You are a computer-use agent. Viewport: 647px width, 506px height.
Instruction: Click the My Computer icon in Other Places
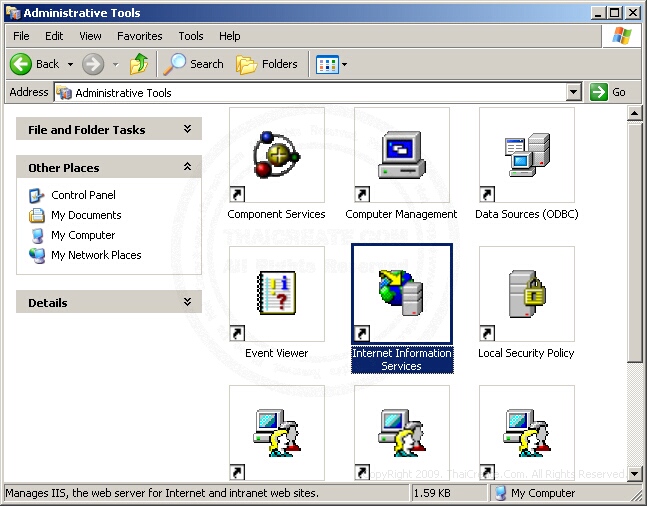click(37, 235)
